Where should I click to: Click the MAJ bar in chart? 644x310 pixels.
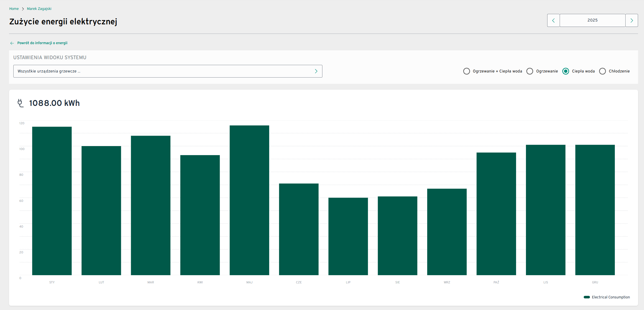(249, 200)
